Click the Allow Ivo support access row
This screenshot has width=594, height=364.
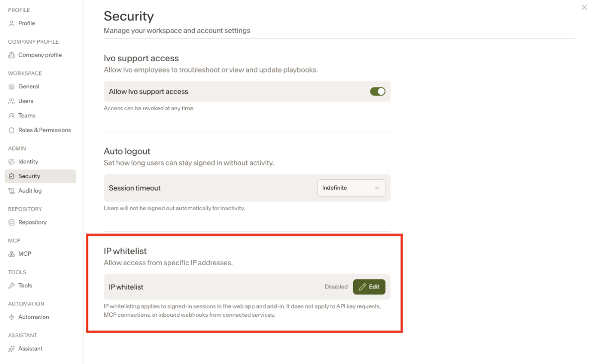(247, 91)
